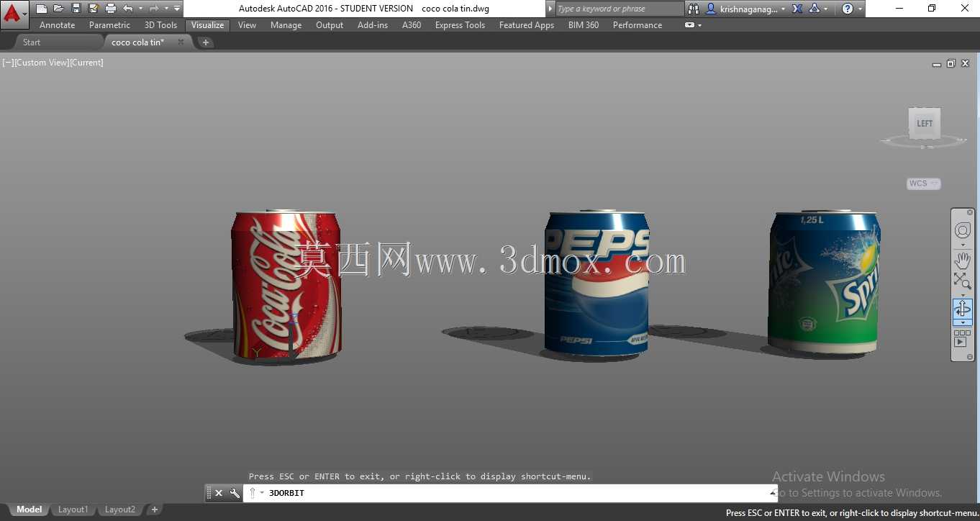The width and height of the screenshot is (980, 521).
Task: Click the binoculars search icon
Action: click(694, 9)
